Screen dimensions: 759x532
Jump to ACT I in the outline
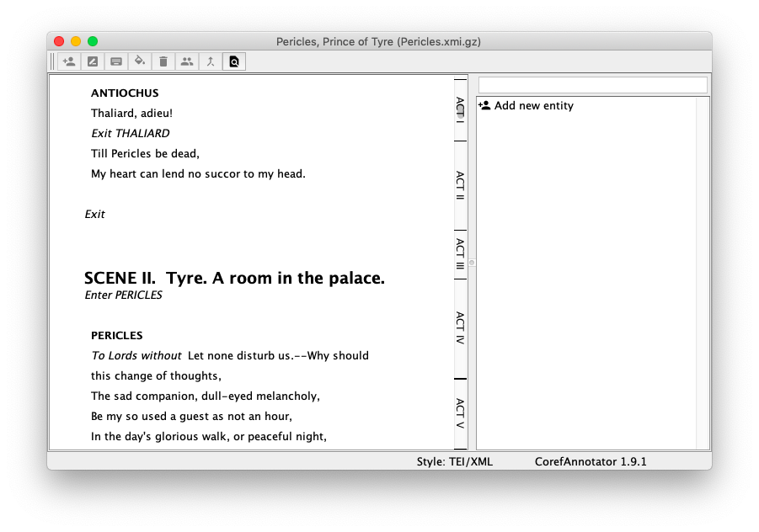(460, 109)
